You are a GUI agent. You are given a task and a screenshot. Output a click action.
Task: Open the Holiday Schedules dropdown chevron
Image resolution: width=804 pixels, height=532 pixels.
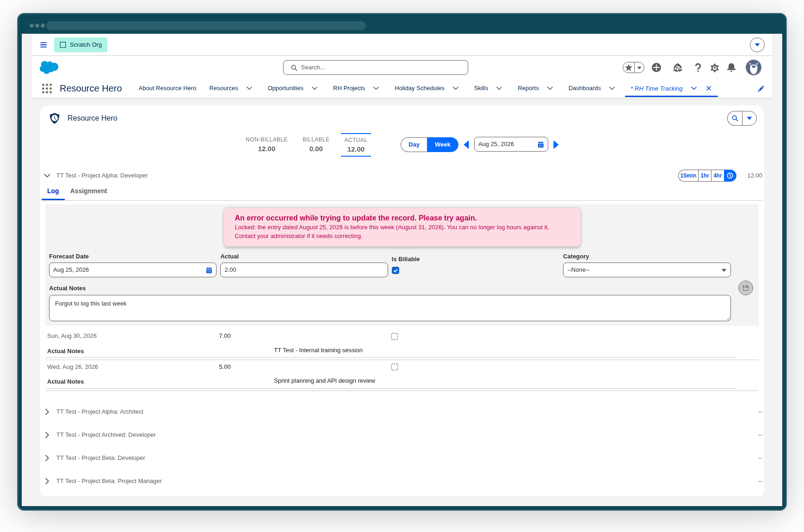(x=456, y=88)
